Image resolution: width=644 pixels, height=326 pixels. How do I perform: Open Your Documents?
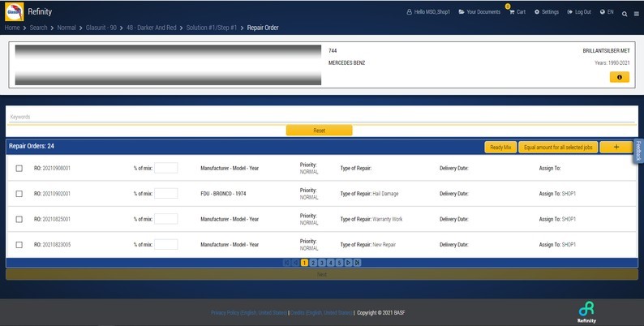click(x=479, y=12)
